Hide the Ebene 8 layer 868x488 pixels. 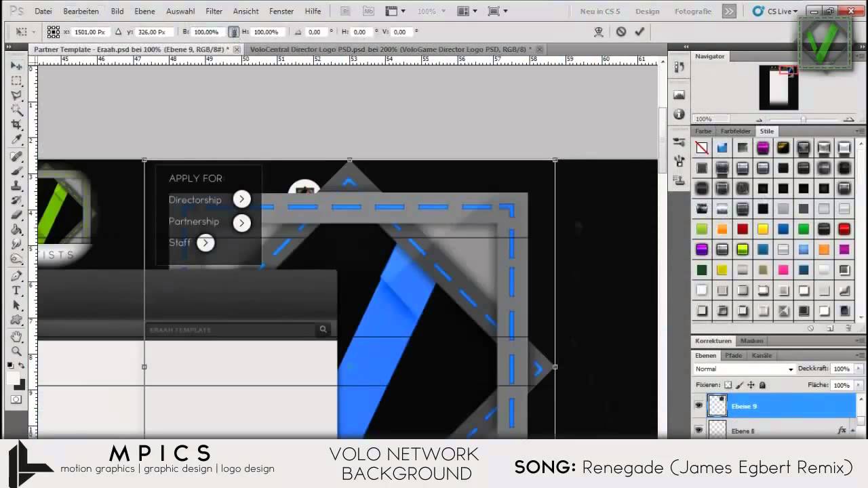pyautogui.click(x=698, y=430)
